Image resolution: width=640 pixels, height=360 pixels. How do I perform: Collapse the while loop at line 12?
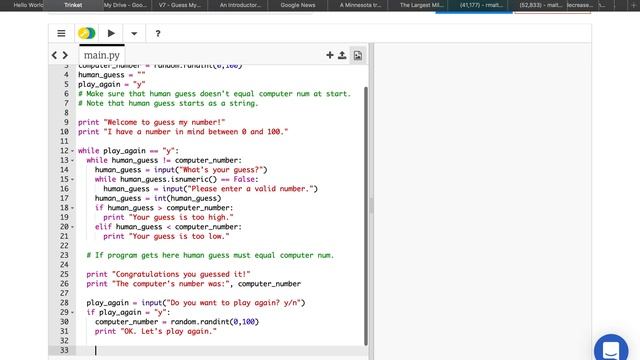point(73,151)
